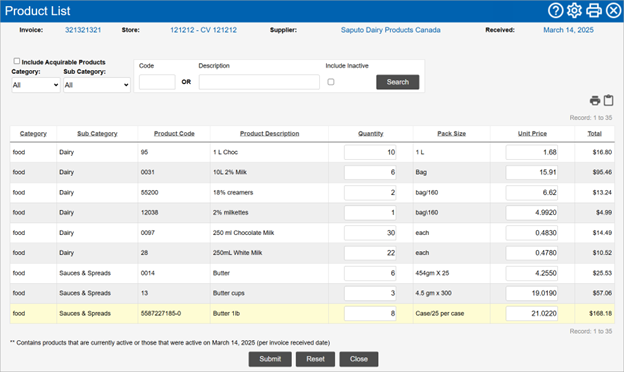Open the settings gear in title bar
624x372 pixels.
pos(574,10)
